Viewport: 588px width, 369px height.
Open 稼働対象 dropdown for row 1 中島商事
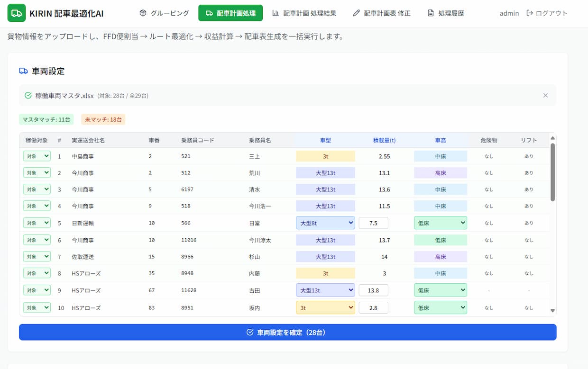click(37, 156)
